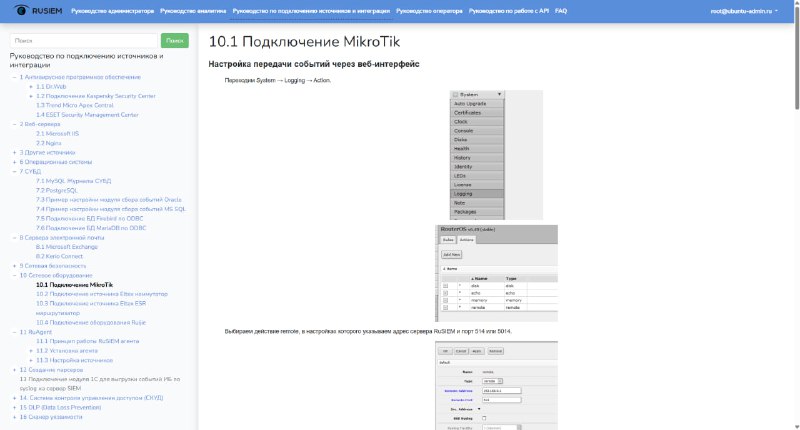Open the 2.2 Nginx link

[x=48, y=143]
